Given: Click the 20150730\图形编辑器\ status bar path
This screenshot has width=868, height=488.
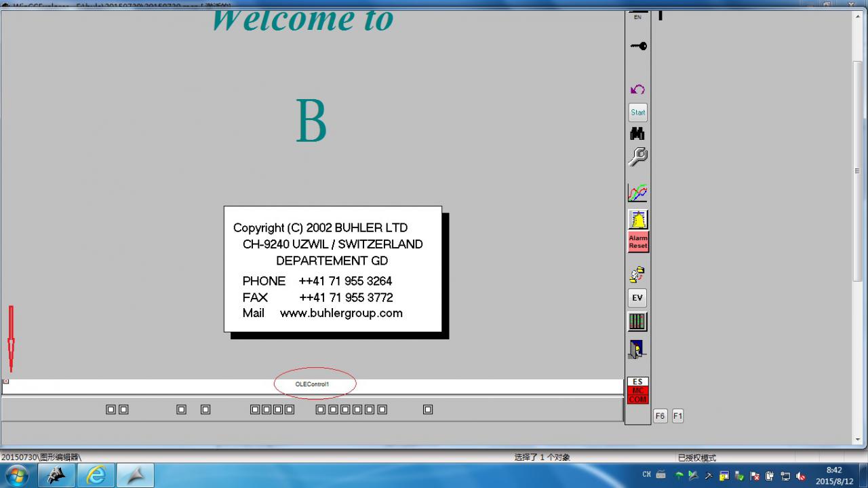Looking at the screenshot, I should point(41,457).
